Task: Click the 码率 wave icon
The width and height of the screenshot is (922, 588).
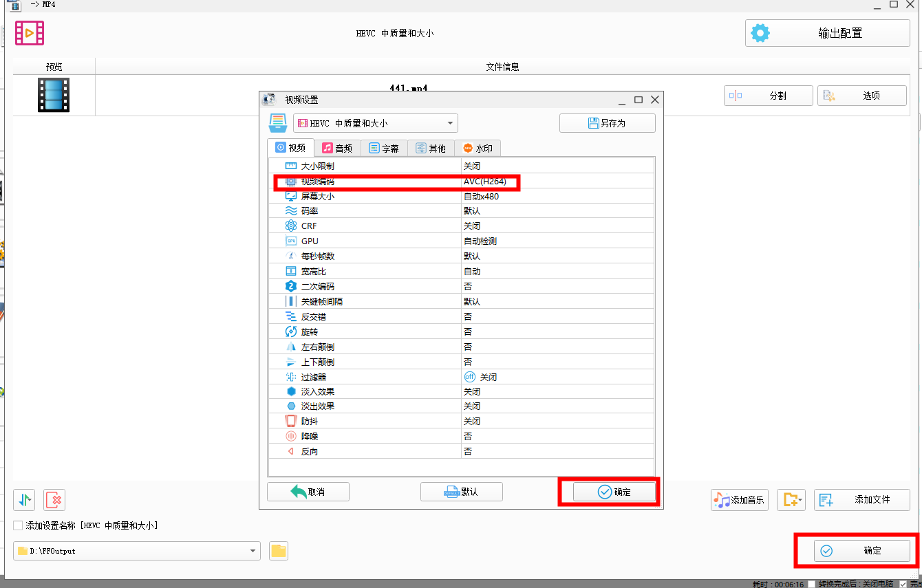Action: (290, 211)
